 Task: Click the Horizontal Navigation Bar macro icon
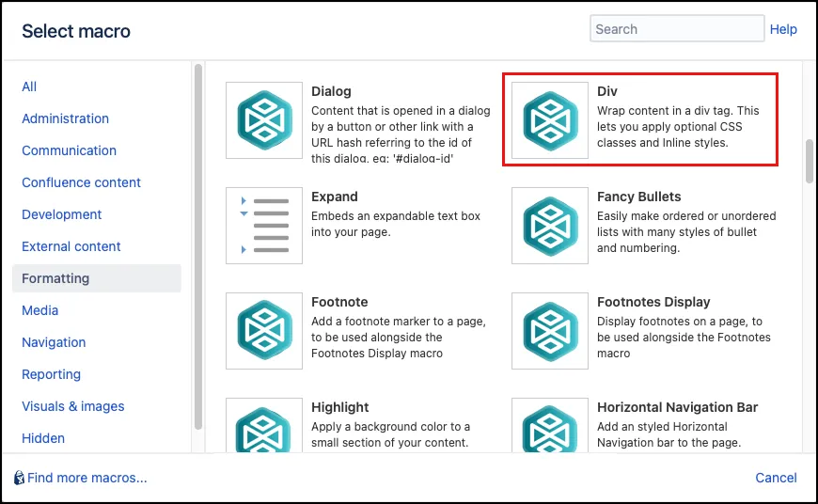point(550,425)
